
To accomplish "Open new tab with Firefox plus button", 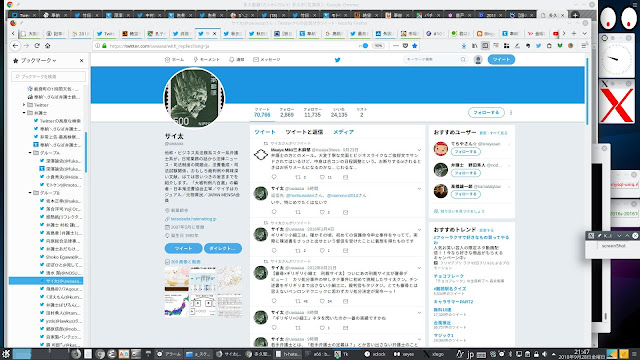I will 574,33.
